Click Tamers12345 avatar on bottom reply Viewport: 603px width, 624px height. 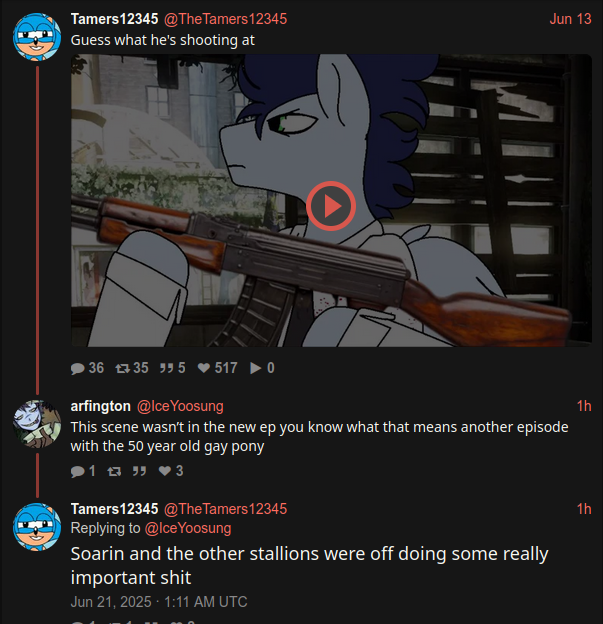point(37,527)
